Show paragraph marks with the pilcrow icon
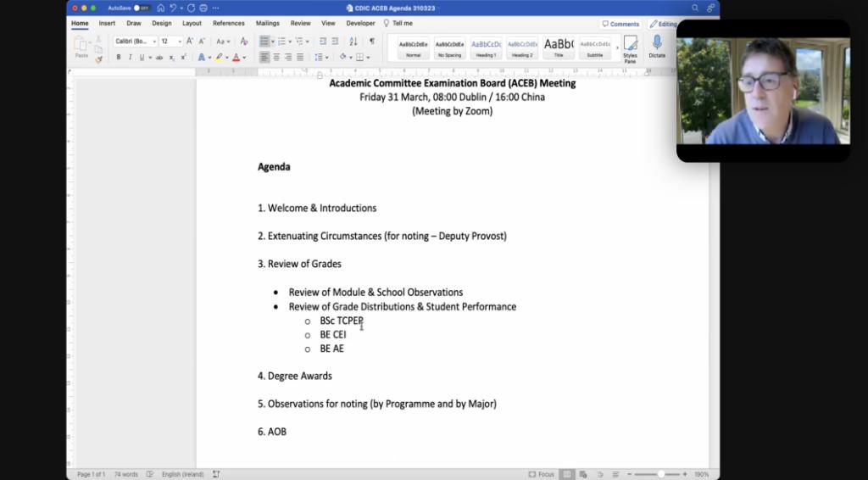868x480 pixels. (x=371, y=41)
